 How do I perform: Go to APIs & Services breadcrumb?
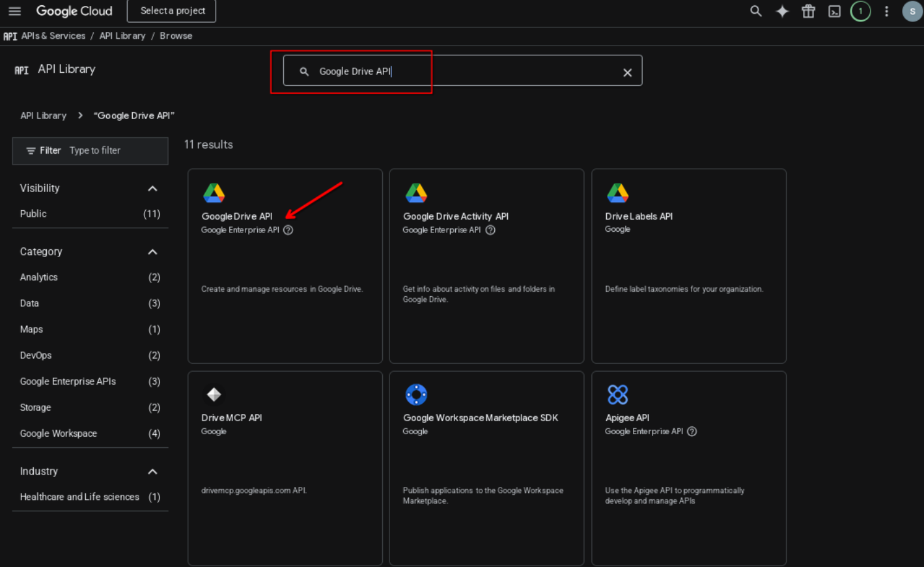(x=53, y=36)
